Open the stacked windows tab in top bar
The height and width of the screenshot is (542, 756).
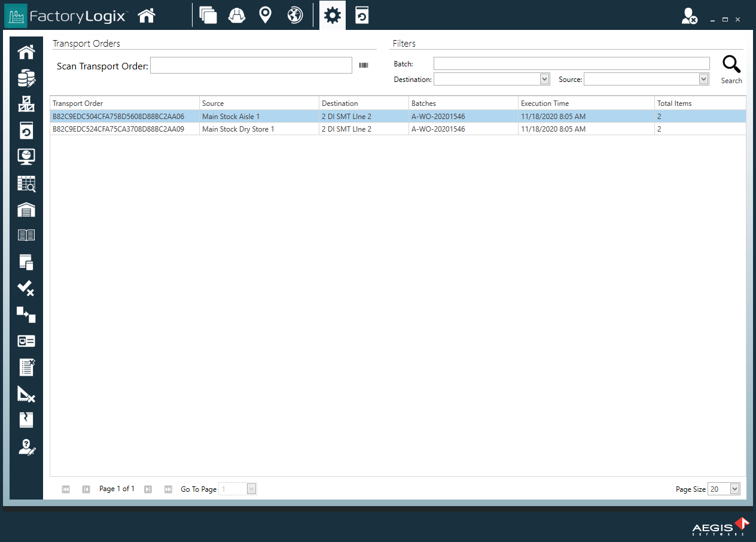208,16
